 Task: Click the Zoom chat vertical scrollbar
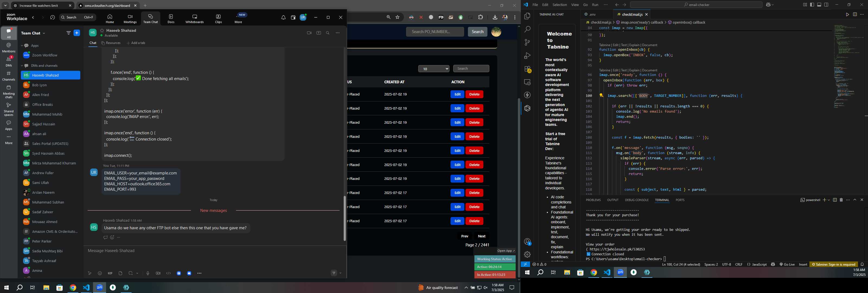pyautogui.click(x=345, y=218)
